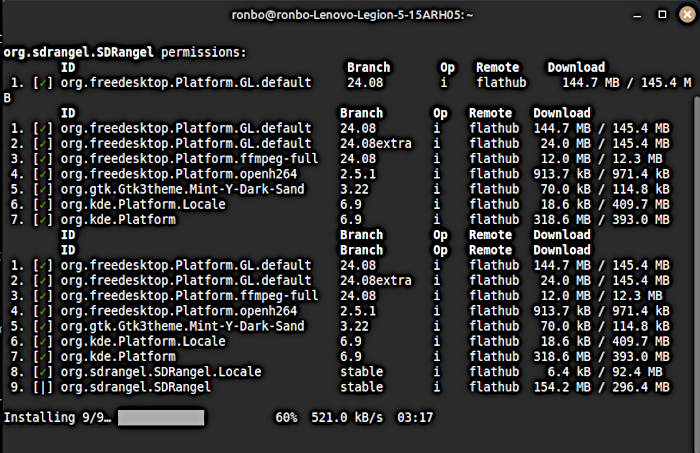
Task: Maximize the terminal window
Action: point(662,15)
